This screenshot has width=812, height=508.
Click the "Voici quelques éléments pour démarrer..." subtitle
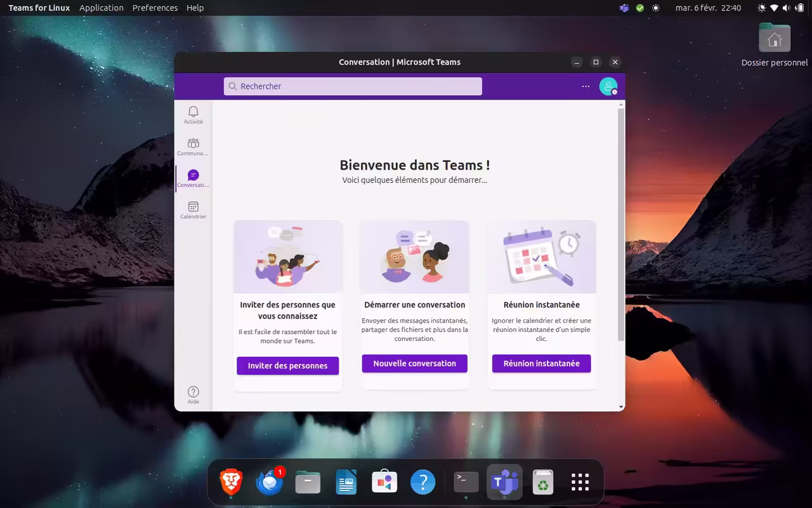(x=415, y=180)
